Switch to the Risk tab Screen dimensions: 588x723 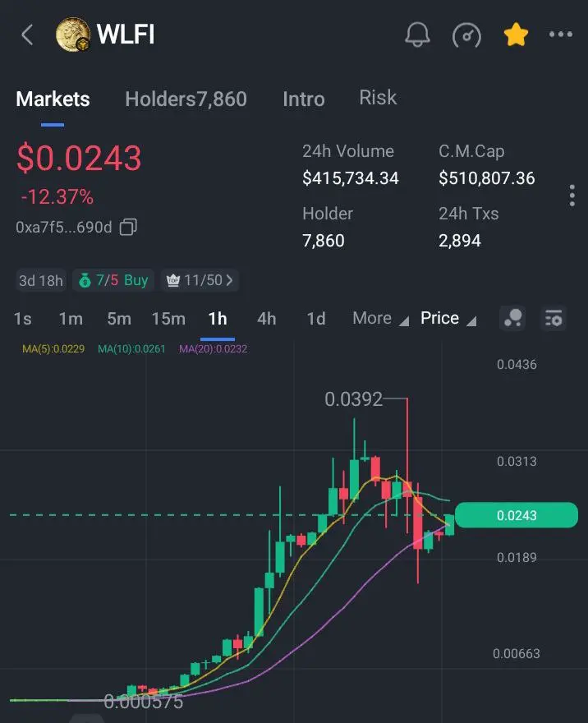point(378,97)
